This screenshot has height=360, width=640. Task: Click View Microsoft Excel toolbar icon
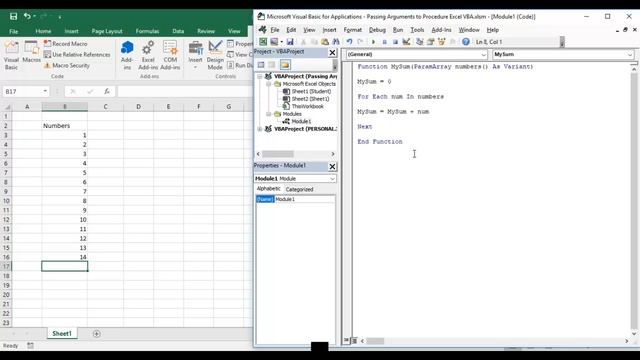(x=263, y=42)
